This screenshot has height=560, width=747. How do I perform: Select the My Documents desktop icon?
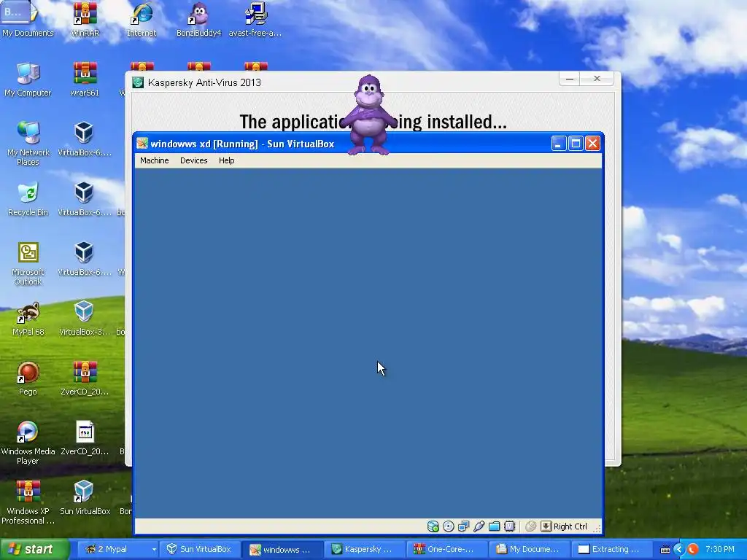(x=28, y=20)
